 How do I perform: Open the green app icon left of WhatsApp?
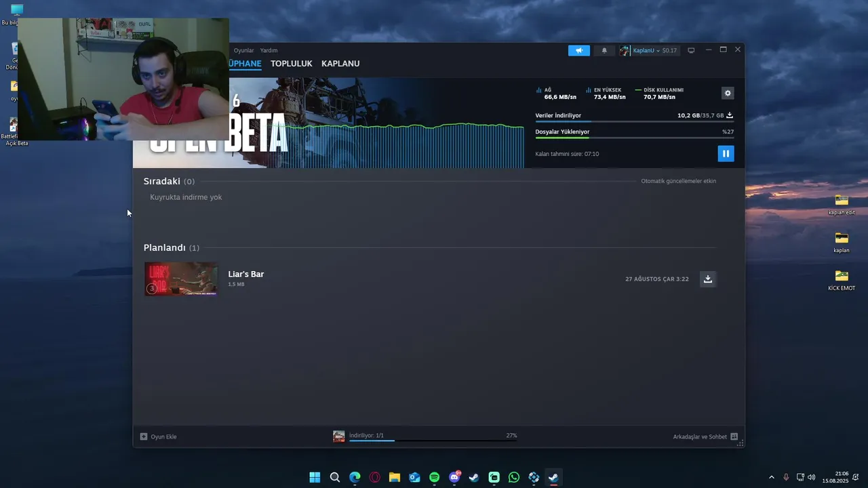click(494, 478)
